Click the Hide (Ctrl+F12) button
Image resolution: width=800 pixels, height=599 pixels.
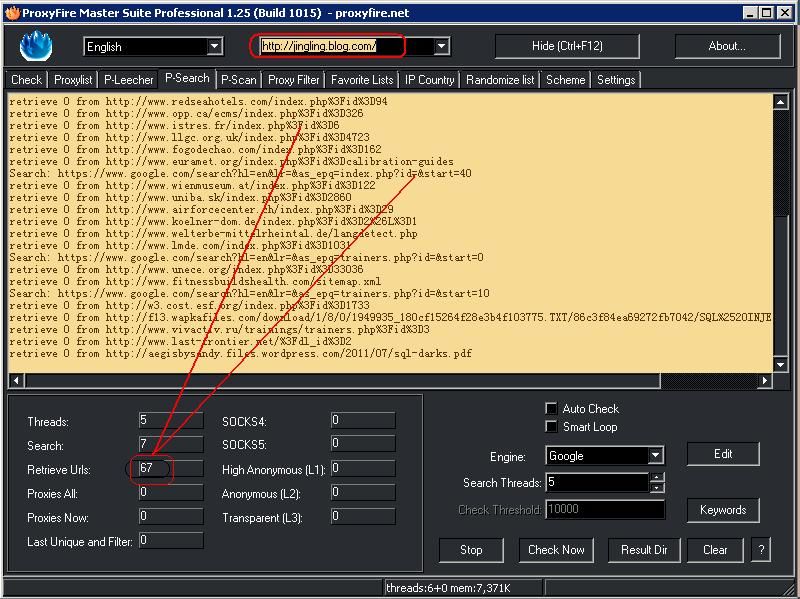pyautogui.click(x=567, y=46)
